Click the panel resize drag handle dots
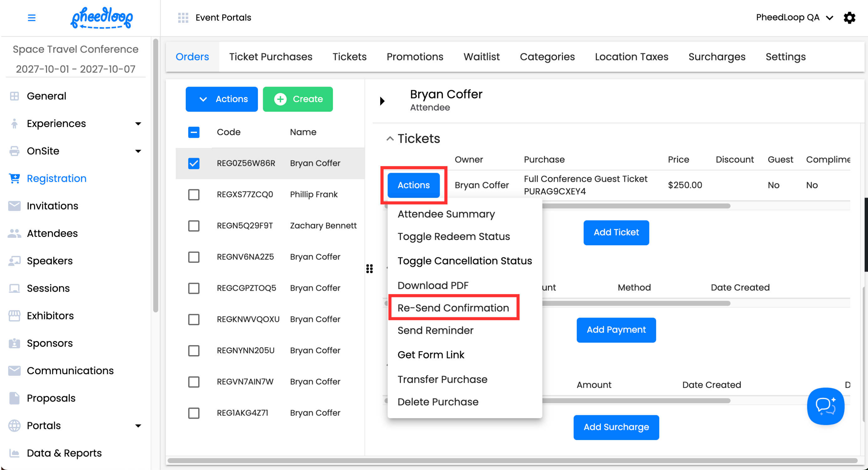The image size is (868, 470). tap(369, 269)
